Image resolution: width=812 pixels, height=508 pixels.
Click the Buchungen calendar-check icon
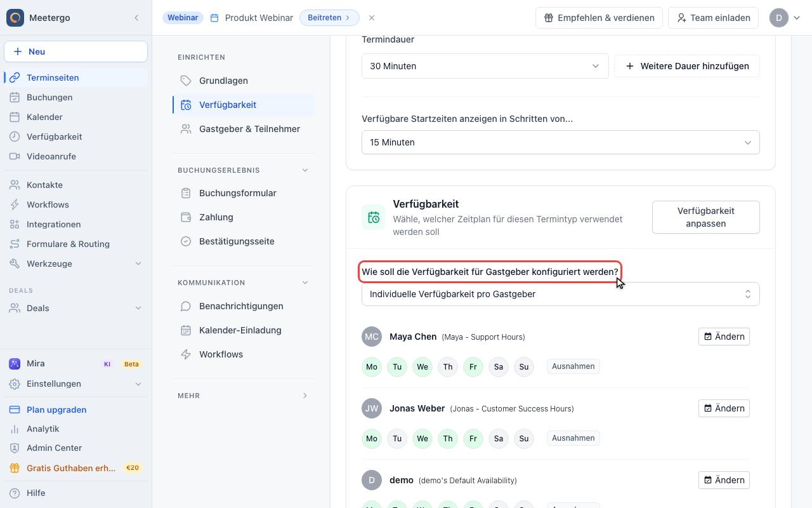click(15, 97)
